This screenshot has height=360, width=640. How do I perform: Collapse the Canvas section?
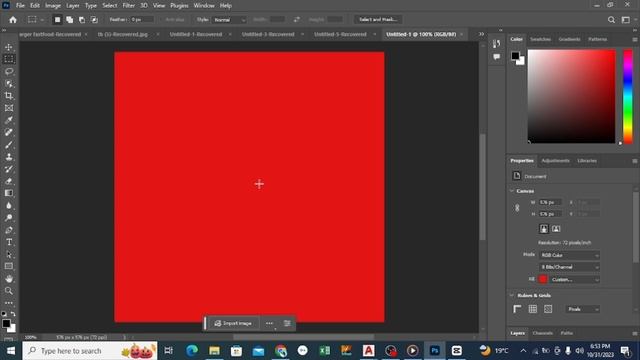click(x=512, y=191)
